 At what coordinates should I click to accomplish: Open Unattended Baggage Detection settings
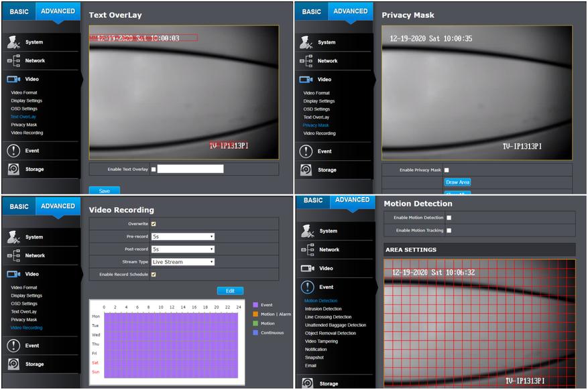coord(336,325)
